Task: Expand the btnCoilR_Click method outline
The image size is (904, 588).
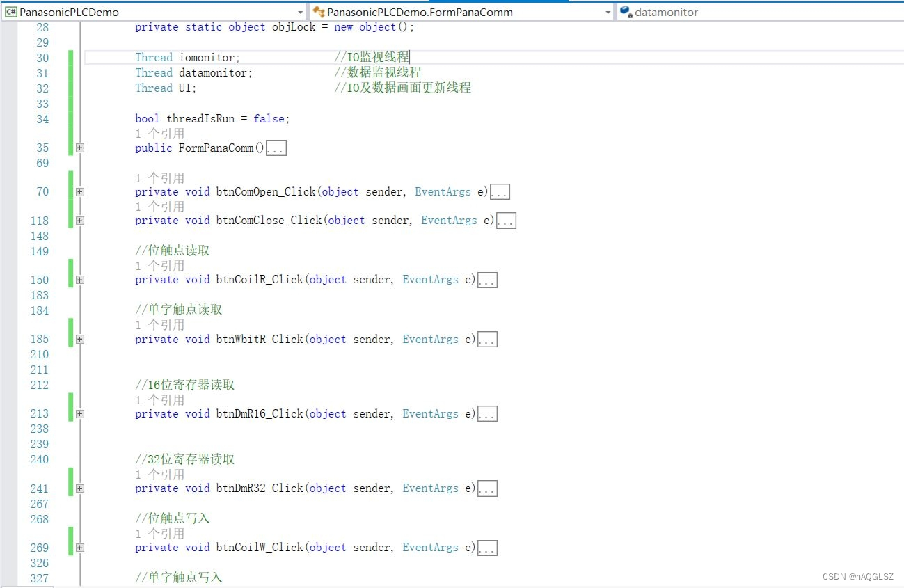Action: click(x=80, y=280)
